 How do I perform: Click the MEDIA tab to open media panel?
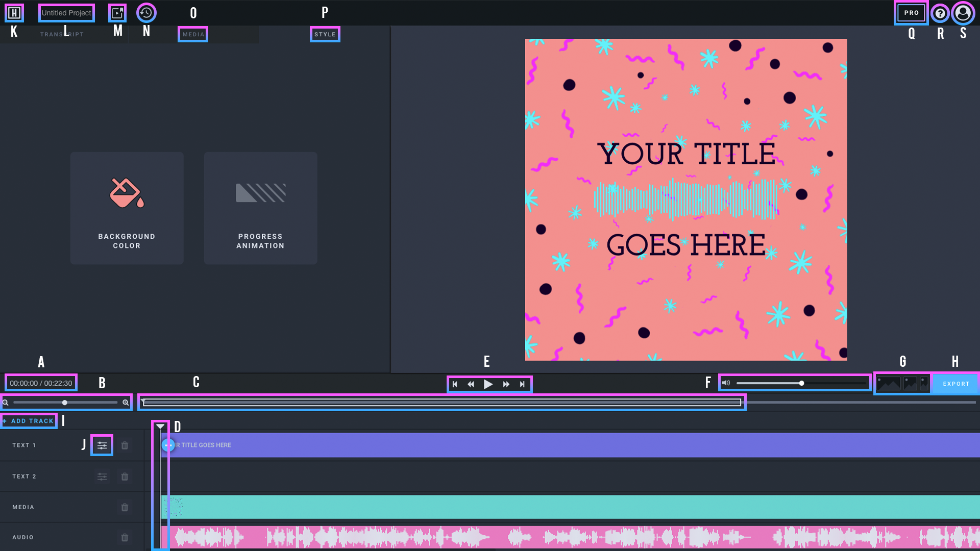[193, 34]
